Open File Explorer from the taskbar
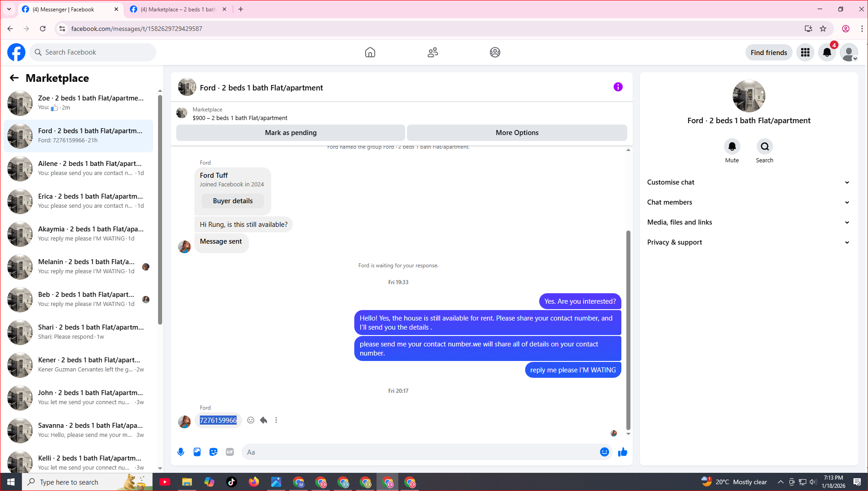Viewport: 868px width, 491px height. 187,482
